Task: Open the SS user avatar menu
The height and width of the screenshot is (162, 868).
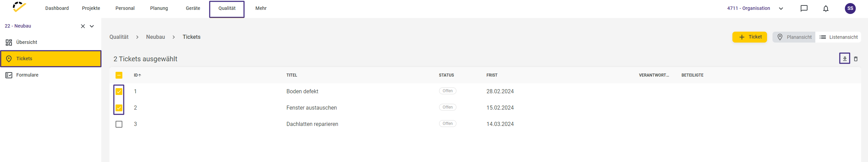Action: pos(850,9)
